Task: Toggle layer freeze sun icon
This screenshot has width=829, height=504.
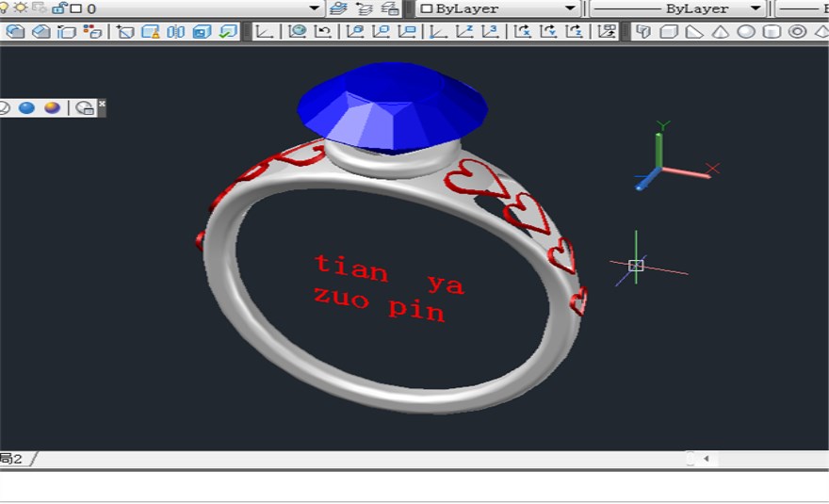Action: click(20, 8)
